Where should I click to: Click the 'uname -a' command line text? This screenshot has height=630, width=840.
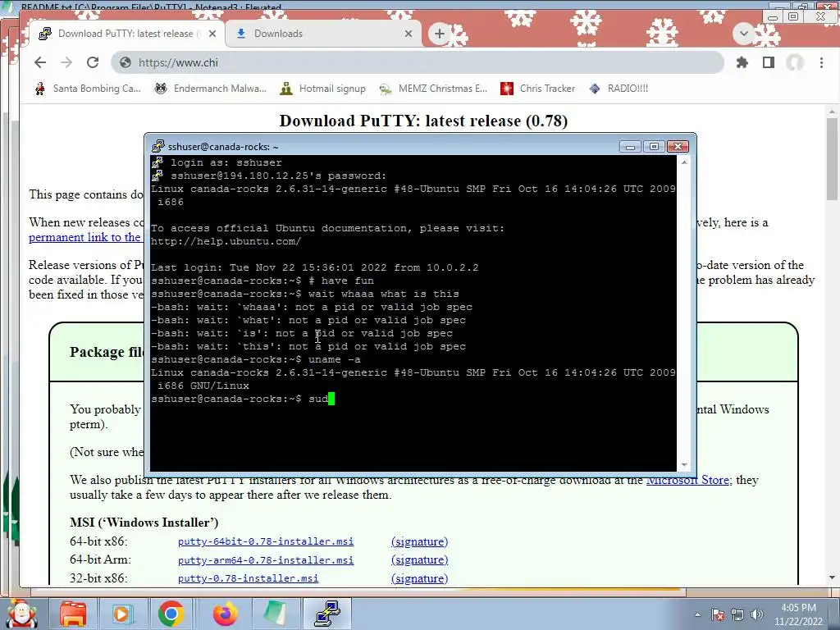(335, 359)
